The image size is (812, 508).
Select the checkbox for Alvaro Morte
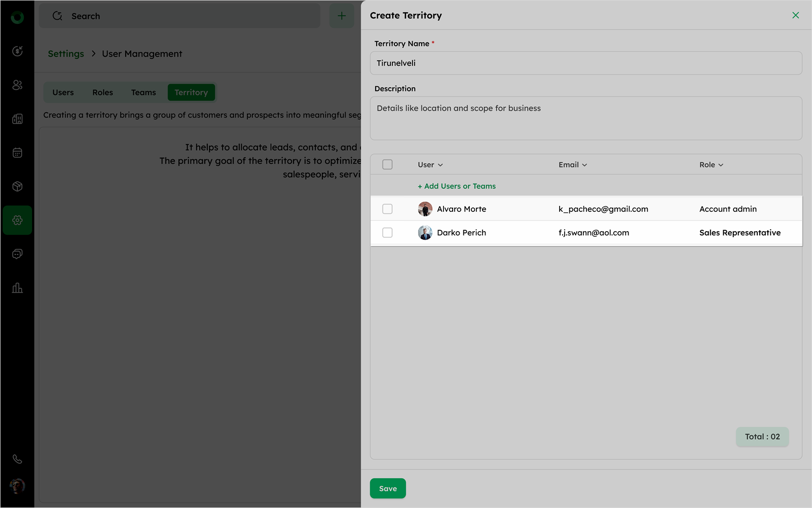coord(387,209)
